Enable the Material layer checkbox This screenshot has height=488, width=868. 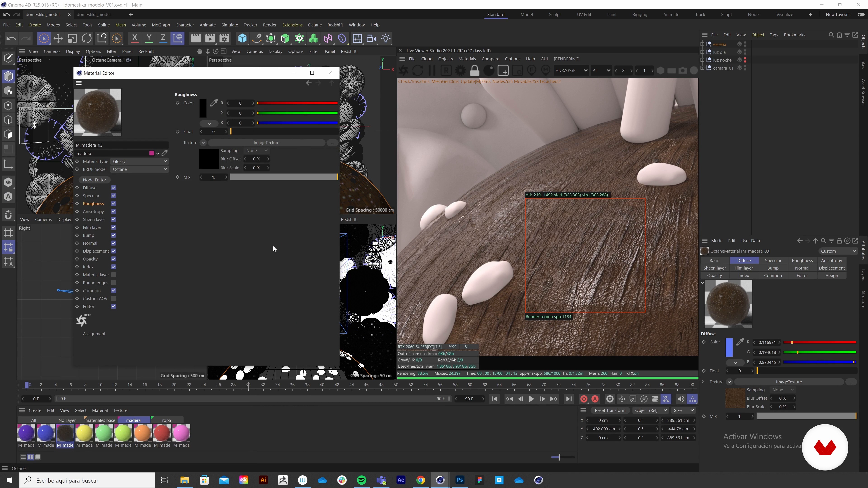pyautogui.click(x=113, y=275)
